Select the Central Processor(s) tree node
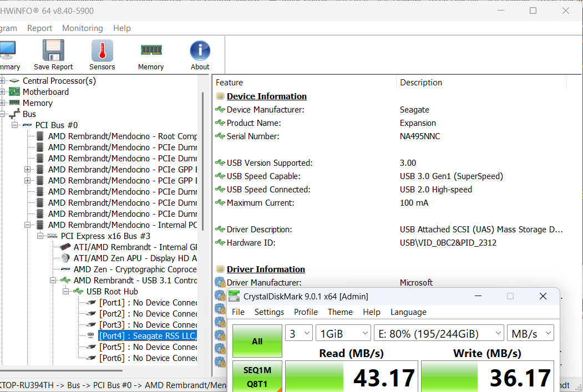This screenshot has height=392, width=583. tap(59, 81)
